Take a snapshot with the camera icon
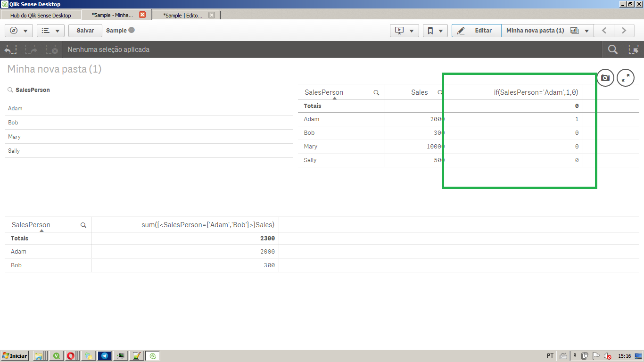This screenshot has height=362, width=644. [x=605, y=78]
